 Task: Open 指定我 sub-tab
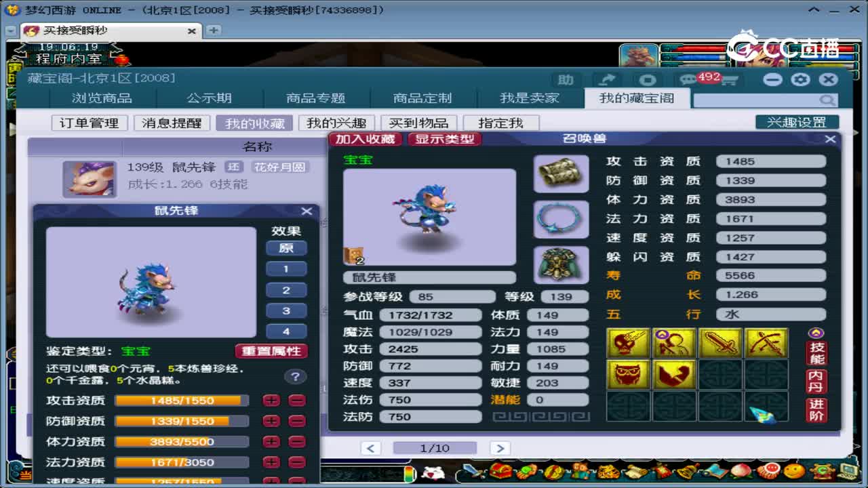point(501,123)
